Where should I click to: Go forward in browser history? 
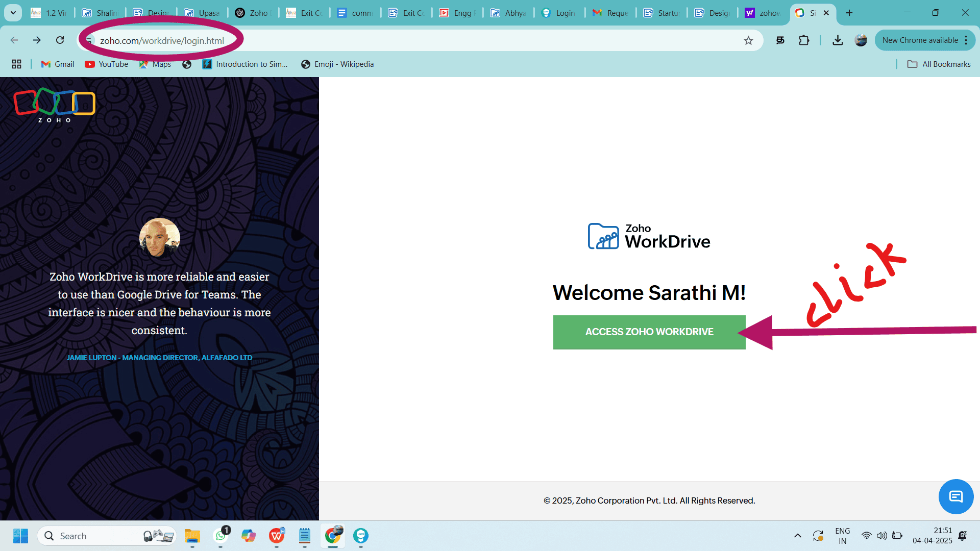[37, 40]
